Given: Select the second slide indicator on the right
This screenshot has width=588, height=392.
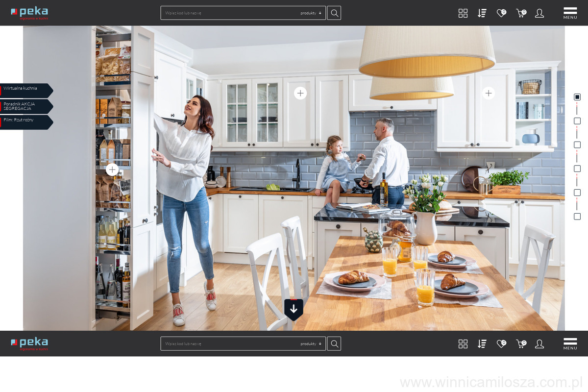Looking at the screenshot, I should click(577, 121).
